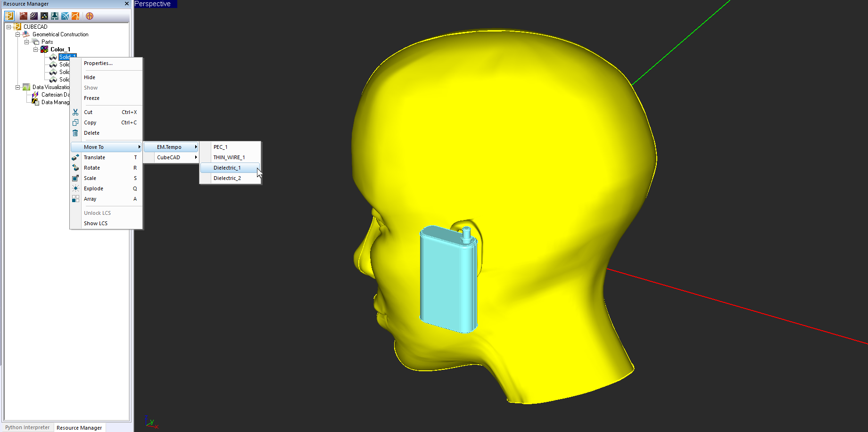Move the solid to Dielectric_1
868x432 pixels.
click(x=230, y=168)
